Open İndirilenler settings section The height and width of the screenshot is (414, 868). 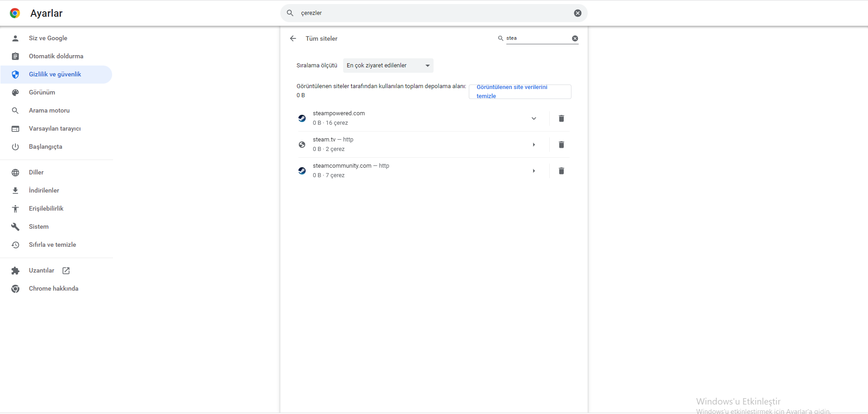56,191
